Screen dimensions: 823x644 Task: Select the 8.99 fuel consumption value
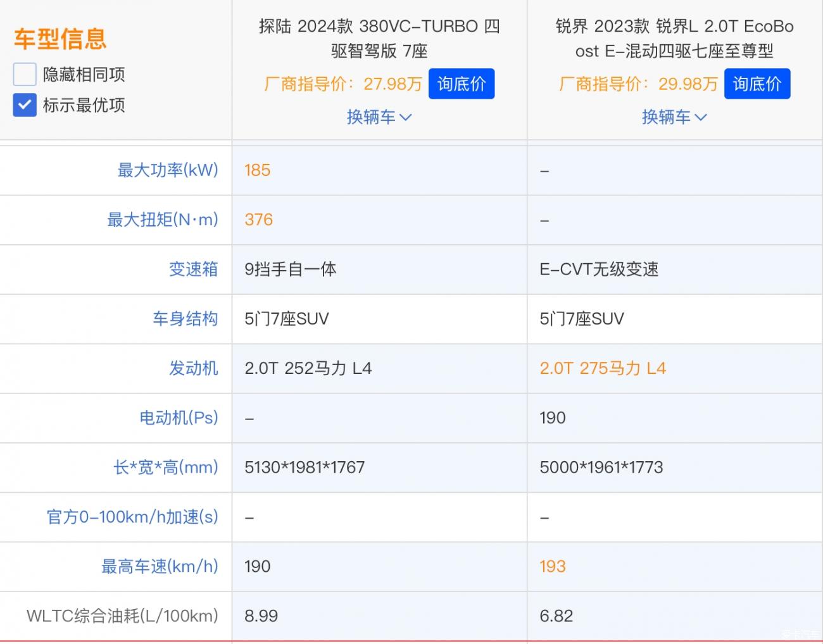point(261,616)
